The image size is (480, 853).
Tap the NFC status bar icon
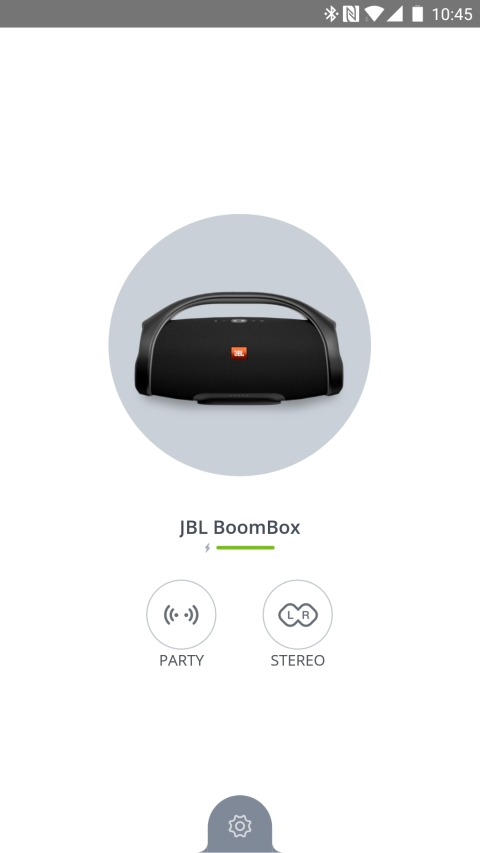351,14
